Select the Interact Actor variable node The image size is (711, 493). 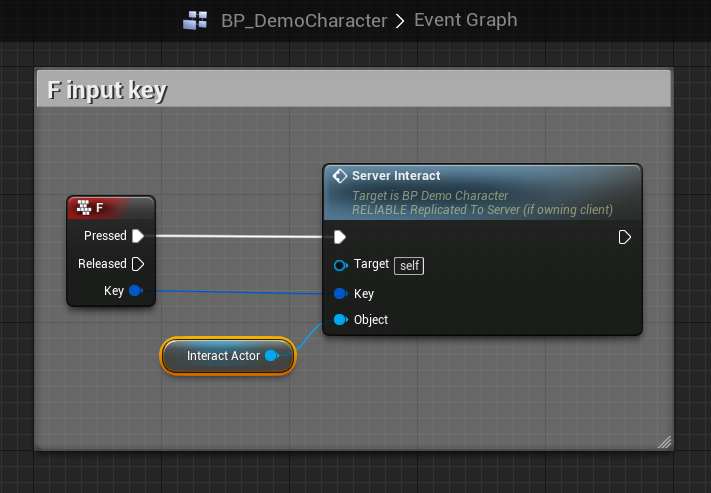tap(222, 356)
